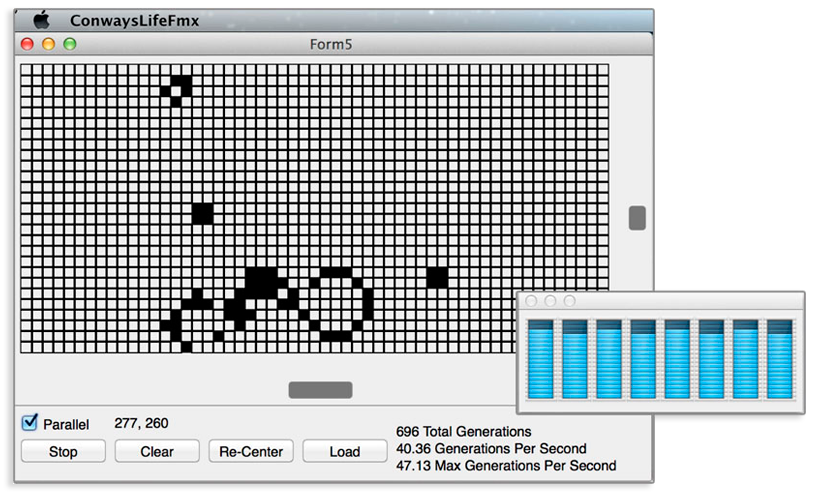Image resolution: width=819 pixels, height=492 pixels.
Task: Click the 40.36 Generations Per Second text
Action: 491,449
